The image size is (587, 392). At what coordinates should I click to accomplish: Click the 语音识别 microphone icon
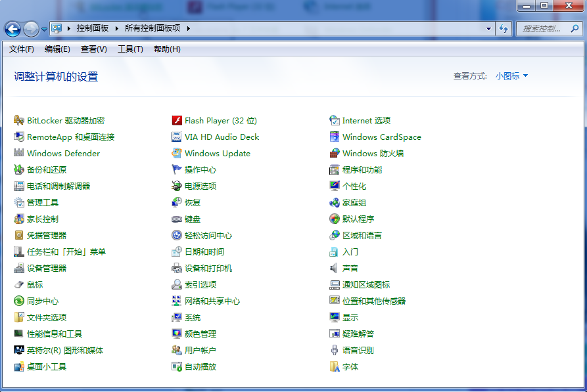[335, 351]
